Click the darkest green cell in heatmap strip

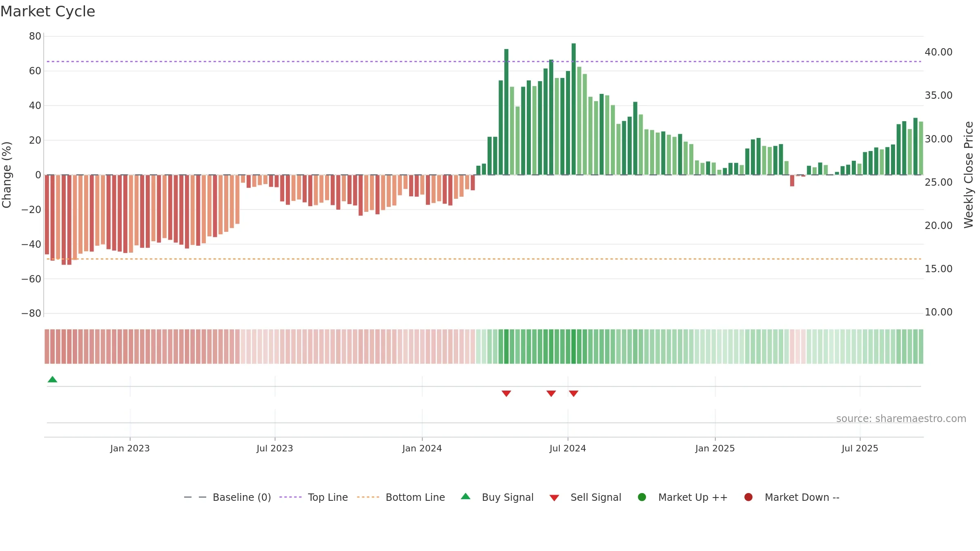[574, 347]
